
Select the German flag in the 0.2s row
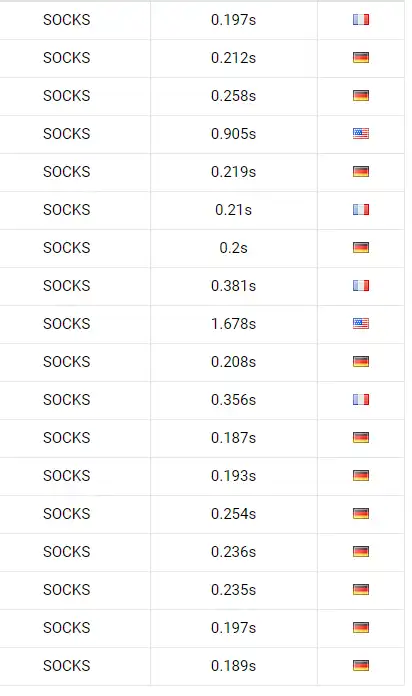coord(360,248)
